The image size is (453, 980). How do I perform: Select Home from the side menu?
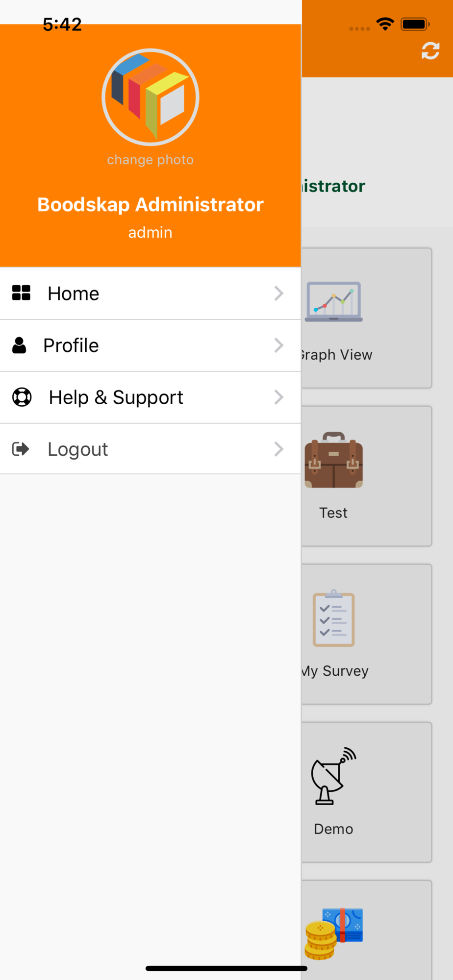(x=74, y=294)
